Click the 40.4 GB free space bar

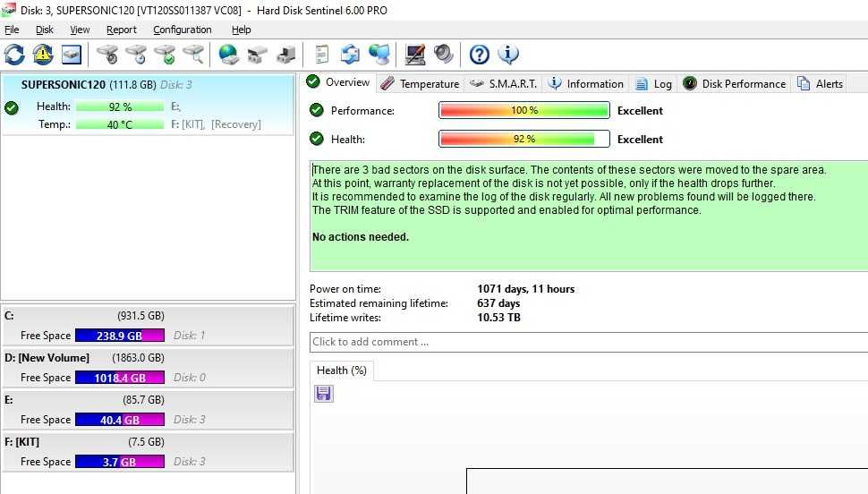tap(120, 420)
